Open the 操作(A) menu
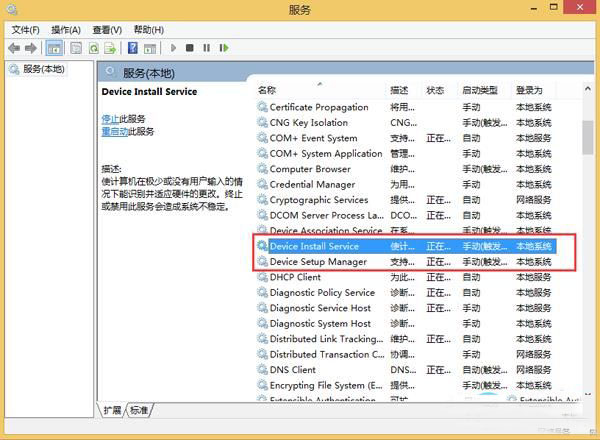600x440 pixels. (66, 30)
